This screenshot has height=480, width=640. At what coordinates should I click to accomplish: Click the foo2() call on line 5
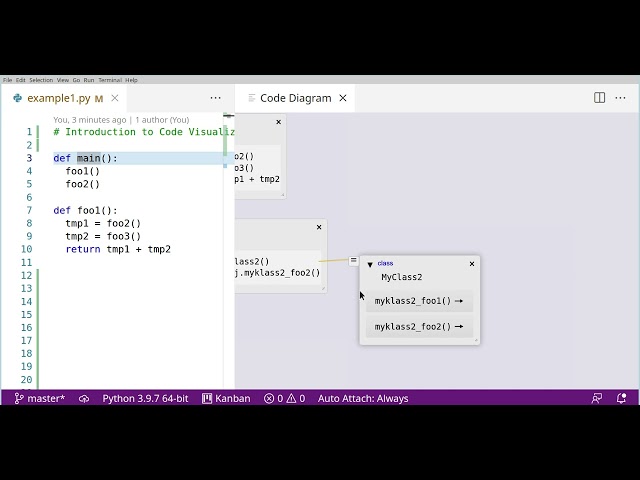pyautogui.click(x=82, y=184)
